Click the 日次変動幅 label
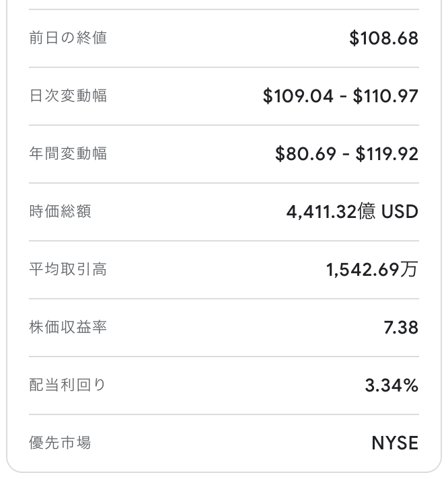448x479 pixels. (x=68, y=96)
